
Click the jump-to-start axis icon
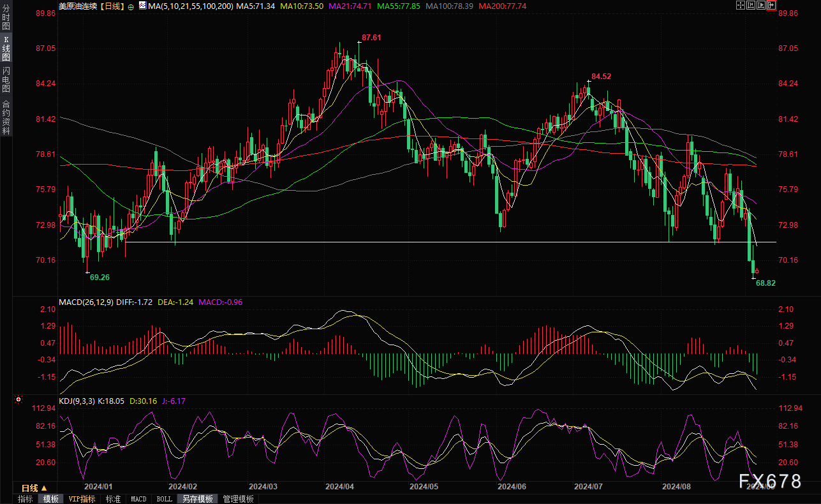click(750, 6)
